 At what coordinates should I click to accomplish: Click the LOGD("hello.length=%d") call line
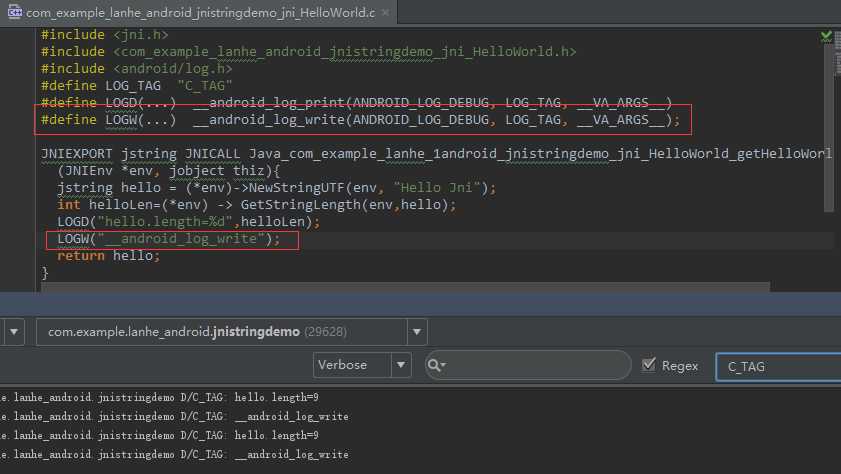click(x=188, y=222)
